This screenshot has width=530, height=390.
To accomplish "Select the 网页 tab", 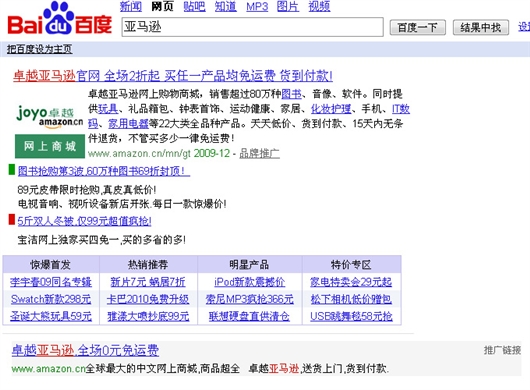I will tap(162, 6).
